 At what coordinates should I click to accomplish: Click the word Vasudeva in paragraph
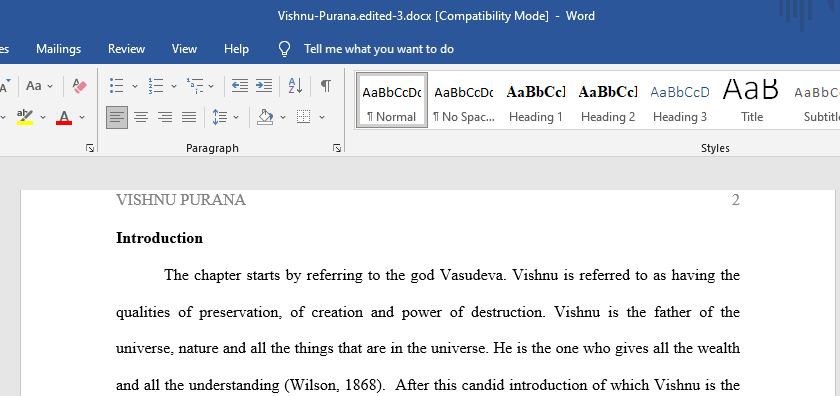[472, 275]
